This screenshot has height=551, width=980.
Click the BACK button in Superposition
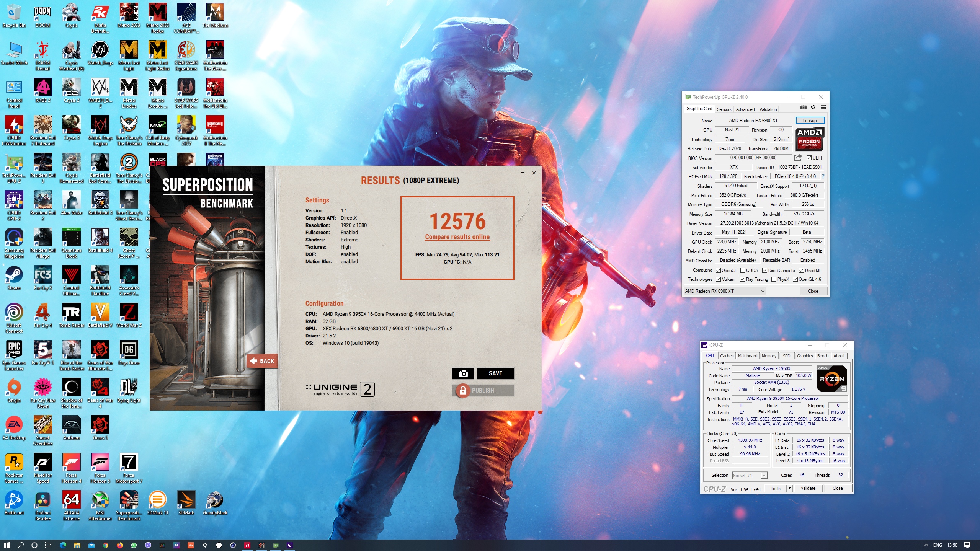262,361
